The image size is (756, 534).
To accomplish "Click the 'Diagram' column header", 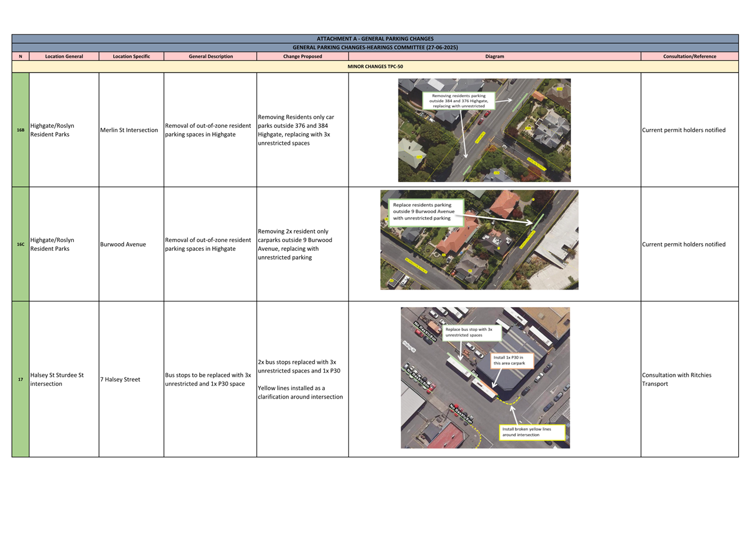I will pos(494,57).
